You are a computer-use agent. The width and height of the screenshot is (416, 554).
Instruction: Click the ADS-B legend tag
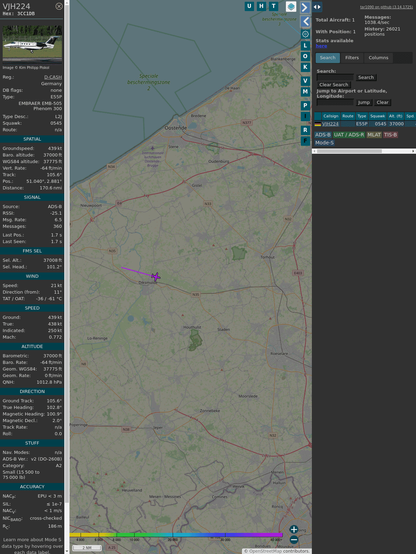tap(323, 135)
